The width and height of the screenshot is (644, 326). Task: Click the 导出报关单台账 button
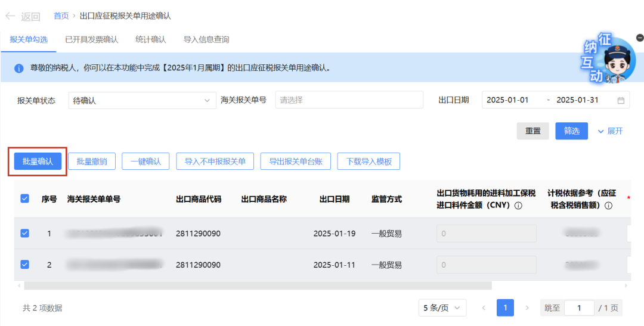(295, 162)
